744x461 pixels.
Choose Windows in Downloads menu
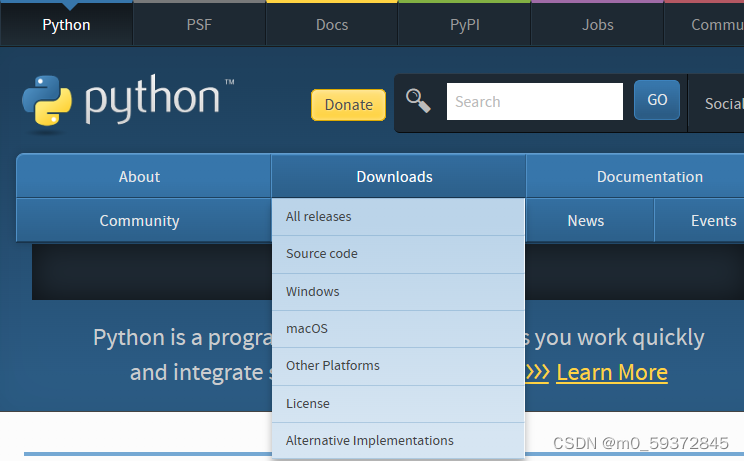point(398,292)
